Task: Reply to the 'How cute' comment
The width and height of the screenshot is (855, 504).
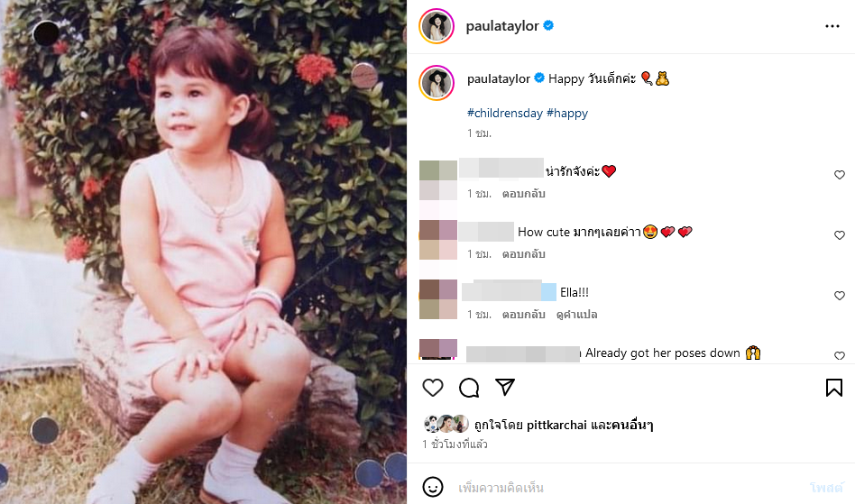Action: point(523,254)
